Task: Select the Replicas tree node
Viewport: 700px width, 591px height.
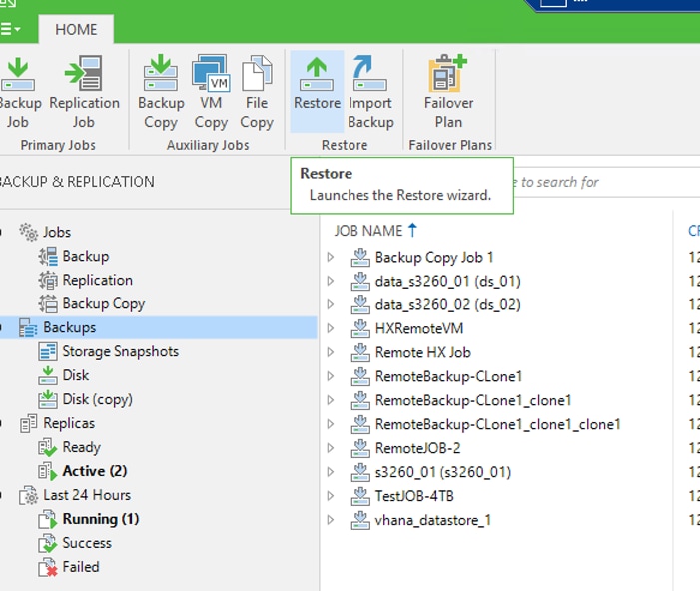Action: tap(69, 423)
